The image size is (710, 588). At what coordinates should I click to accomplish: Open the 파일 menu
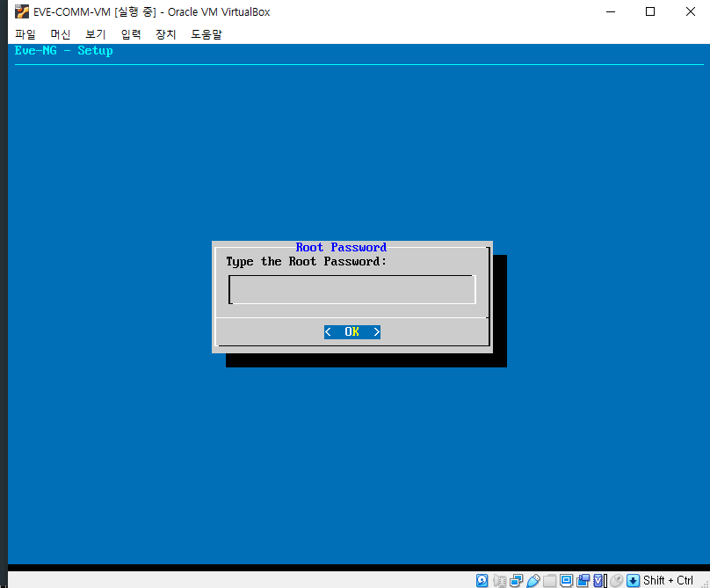click(x=25, y=34)
